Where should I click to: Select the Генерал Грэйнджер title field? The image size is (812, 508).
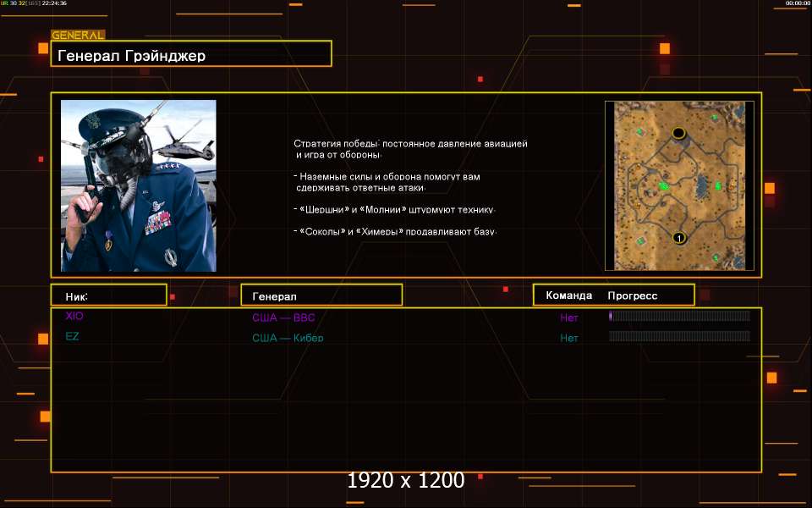(x=191, y=55)
